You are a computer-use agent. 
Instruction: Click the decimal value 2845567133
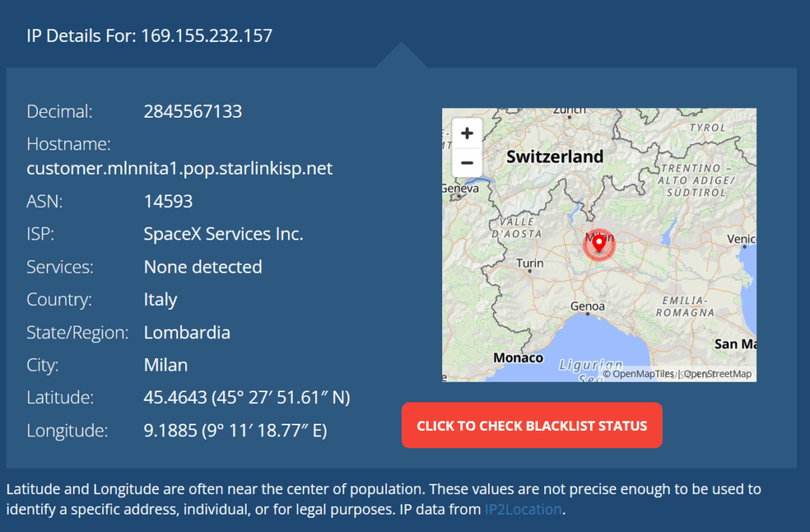point(193,111)
